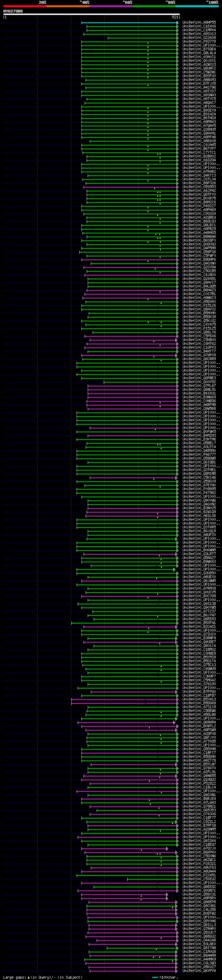Click the red 20% identity legend segment
The image size is (222, 980).
click(25, 6)
